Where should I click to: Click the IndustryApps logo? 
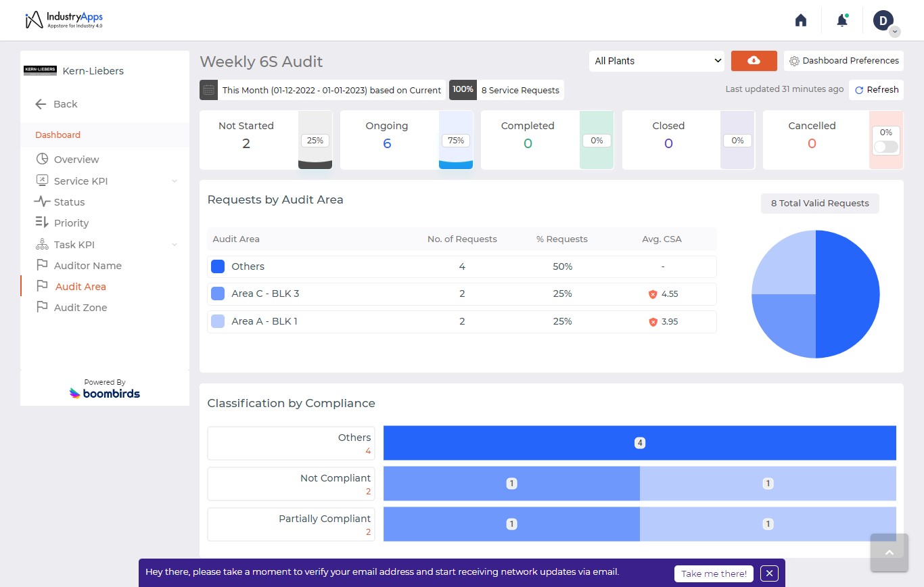click(64, 20)
